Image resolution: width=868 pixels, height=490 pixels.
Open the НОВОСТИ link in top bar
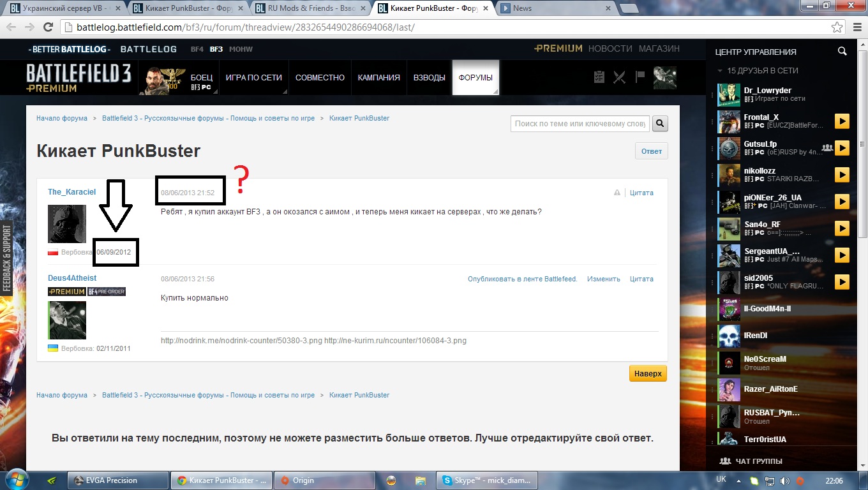pos(610,48)
